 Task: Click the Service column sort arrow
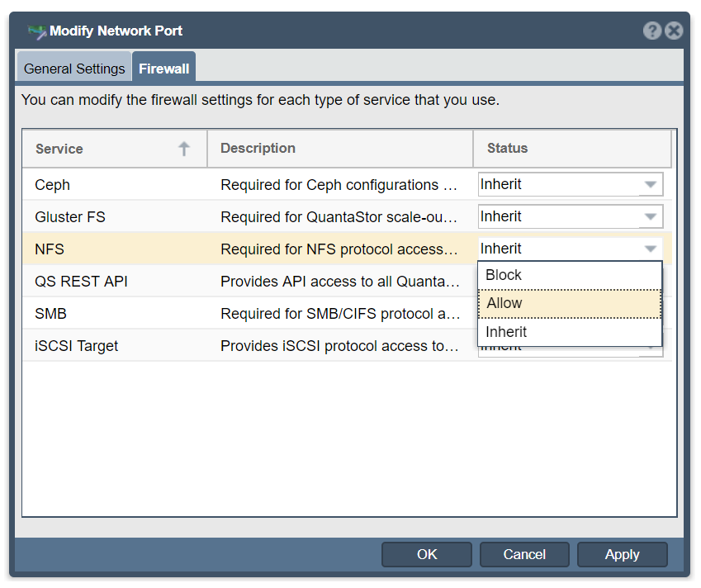184,149
